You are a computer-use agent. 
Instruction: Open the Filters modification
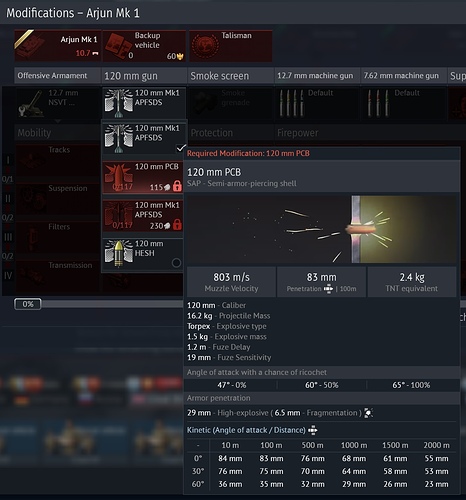[57, 238]
